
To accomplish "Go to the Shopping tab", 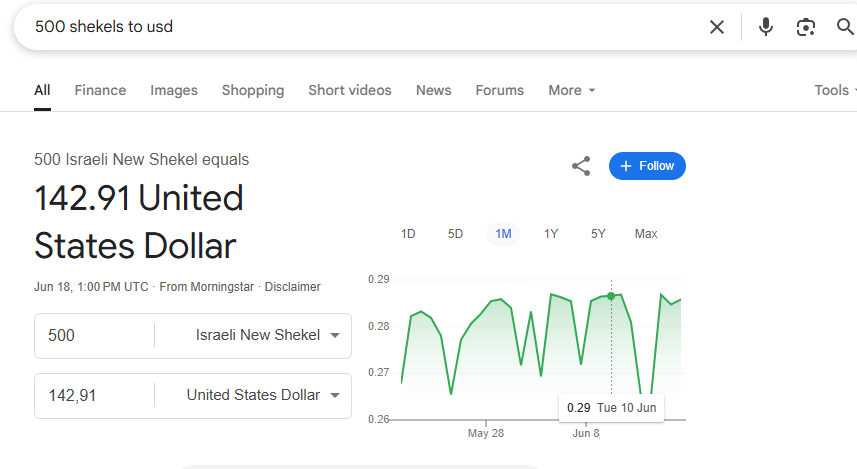I will click(x=253, y=90).
